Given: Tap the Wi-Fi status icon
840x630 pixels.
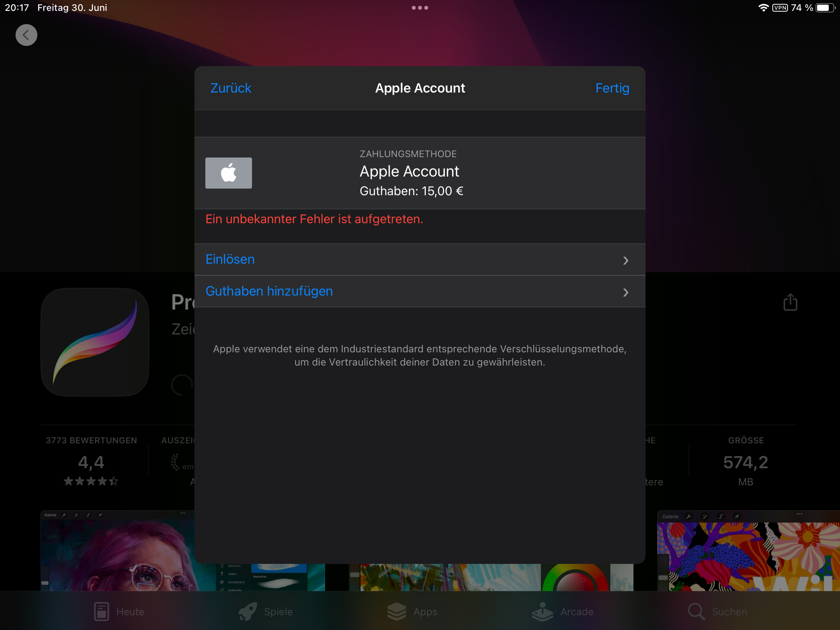Looking at the screenshot, I should click(763, 8).
